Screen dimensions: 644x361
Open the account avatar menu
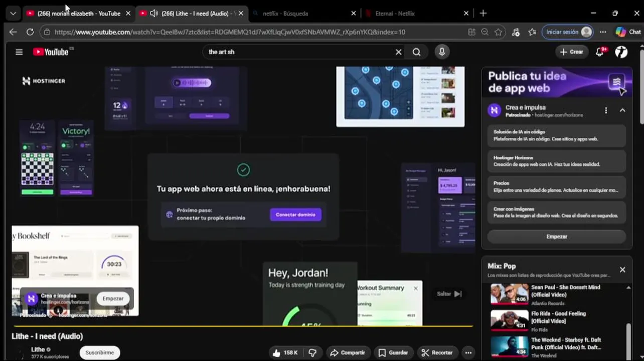pos(621,52)
